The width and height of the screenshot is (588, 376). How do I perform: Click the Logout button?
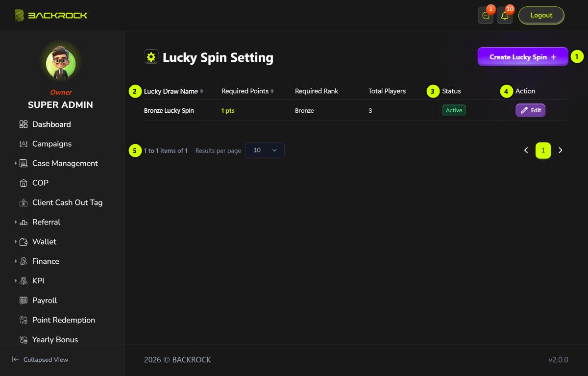[541, 15]
